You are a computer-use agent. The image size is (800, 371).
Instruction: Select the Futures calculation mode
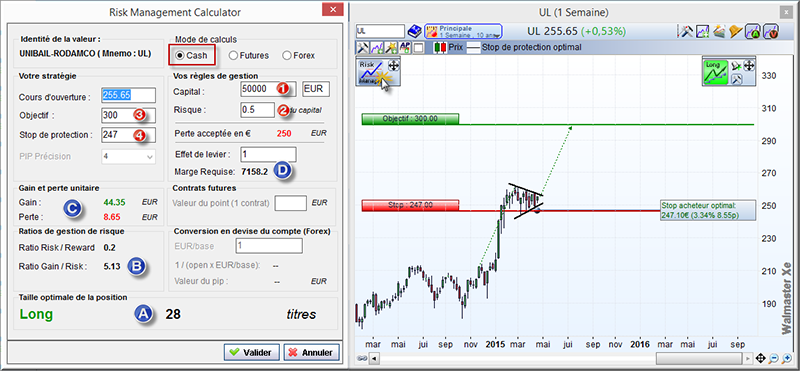(x=233, y=55)
